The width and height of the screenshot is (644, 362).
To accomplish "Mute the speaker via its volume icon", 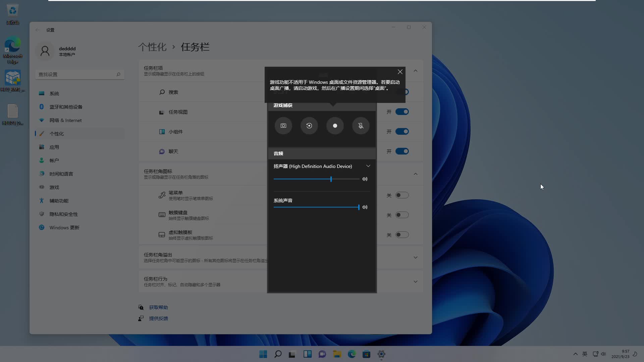I will tap(365, 179).
